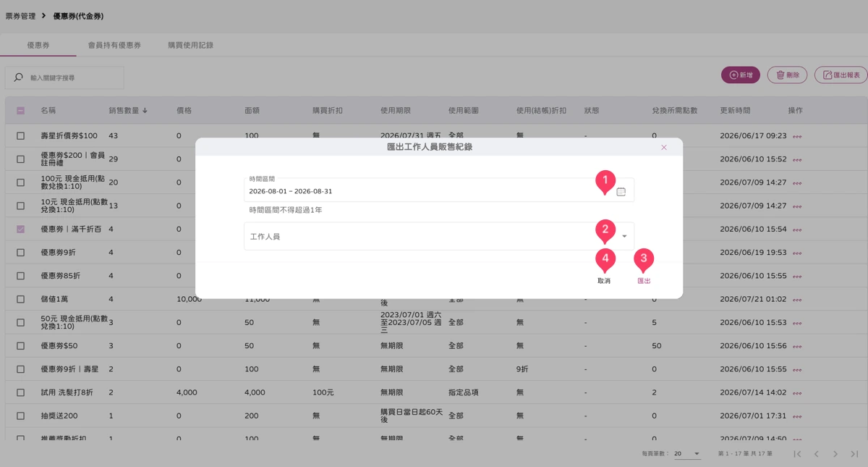Image resolution: width=868 pixels, height=467 pixels.
Task: Open actions menu for 試用 洗髮打8折 row
Action: coord(797,393)
